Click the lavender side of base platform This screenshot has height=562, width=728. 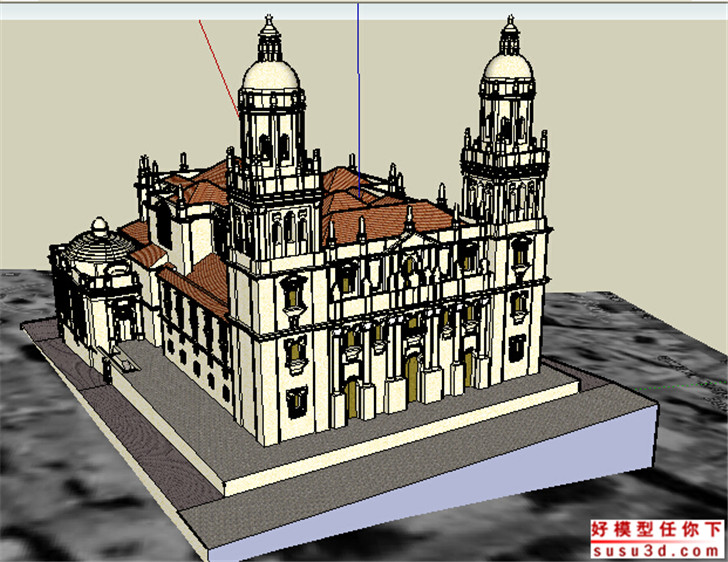click(432, 483)
